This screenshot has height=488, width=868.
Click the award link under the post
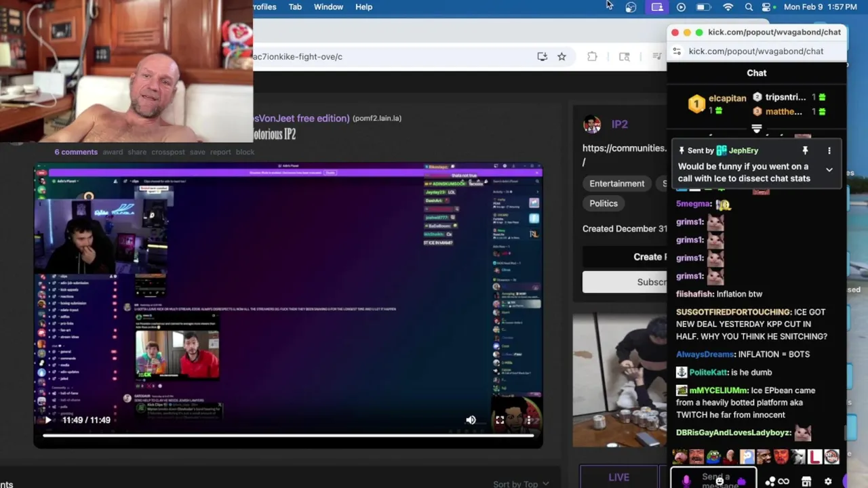[113, 152]
